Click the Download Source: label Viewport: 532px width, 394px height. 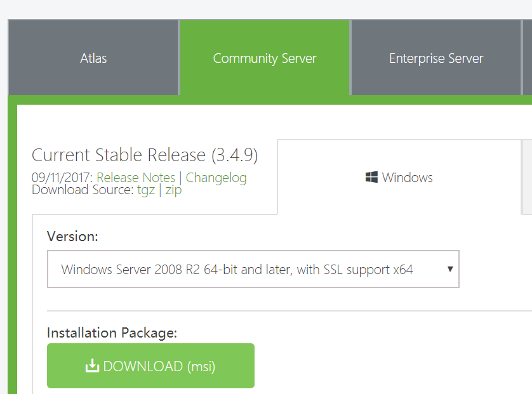click(x=83, y=190)
